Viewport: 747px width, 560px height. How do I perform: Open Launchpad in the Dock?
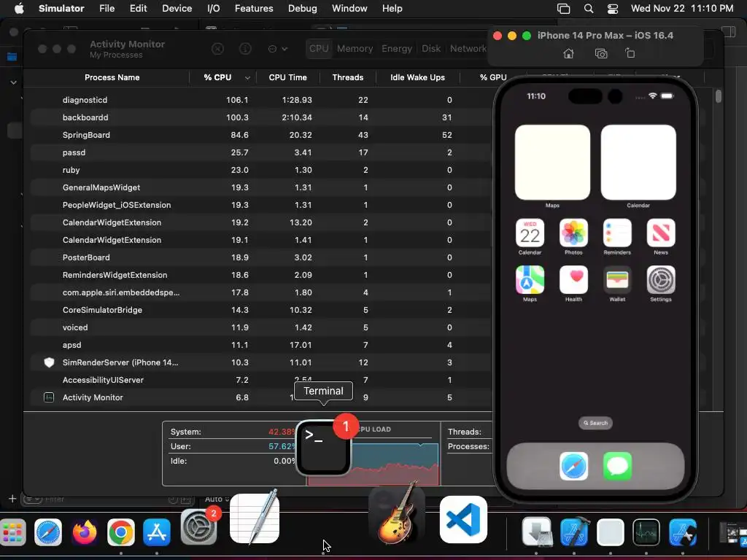click(13, 532)
